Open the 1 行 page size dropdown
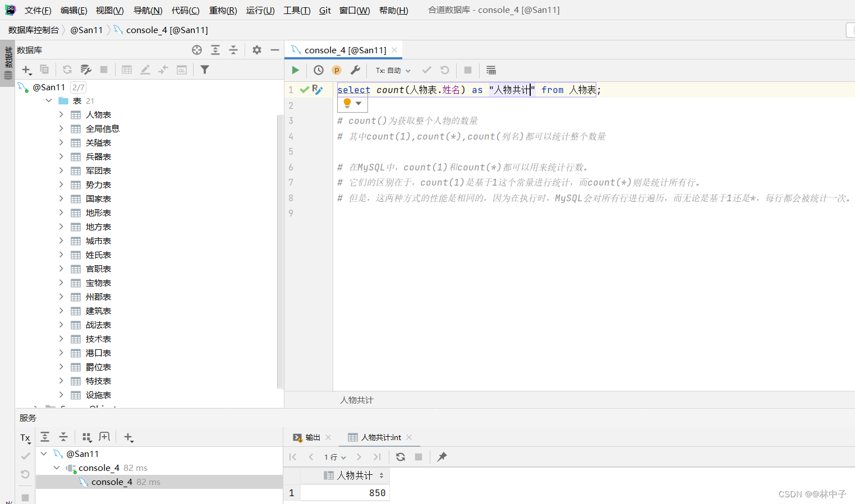 (335, 457)
